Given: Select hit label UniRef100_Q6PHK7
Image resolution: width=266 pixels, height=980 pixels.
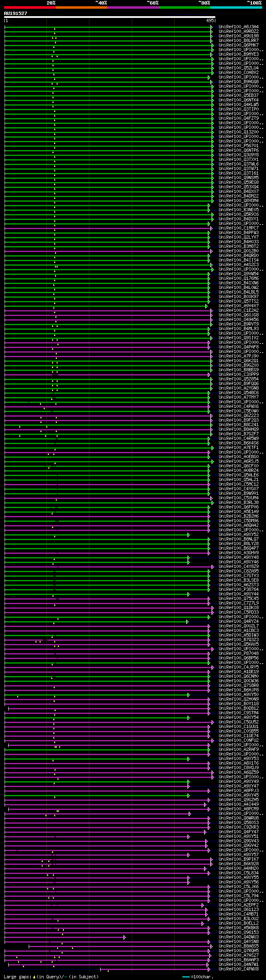Looking at the screenshot, I should pyautogui.click(x=239, y=45).
